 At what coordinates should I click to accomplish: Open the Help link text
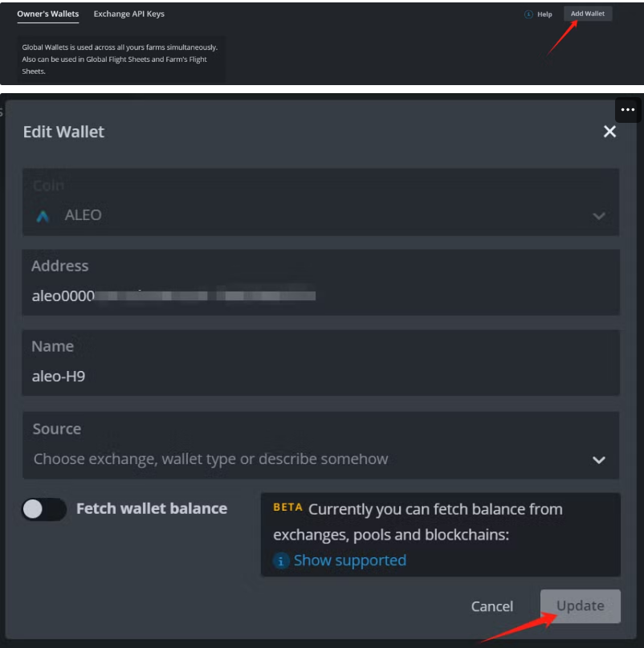point(544,14)
